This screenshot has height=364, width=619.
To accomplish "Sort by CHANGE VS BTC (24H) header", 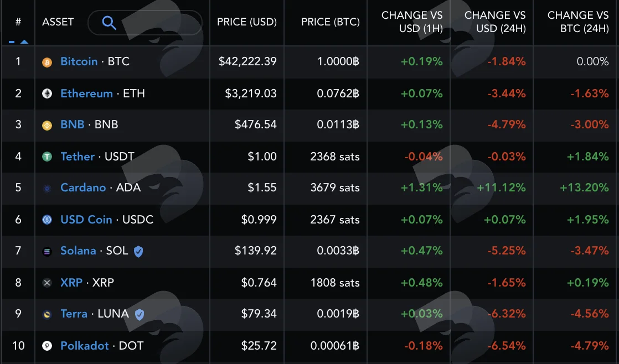I will click(x=578, y=22).
